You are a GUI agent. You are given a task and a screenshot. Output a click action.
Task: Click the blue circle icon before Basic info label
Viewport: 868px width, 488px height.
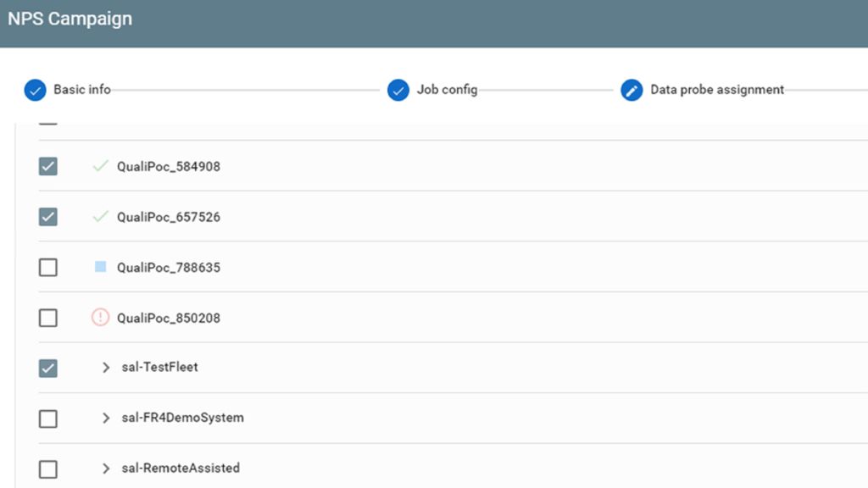36,90
